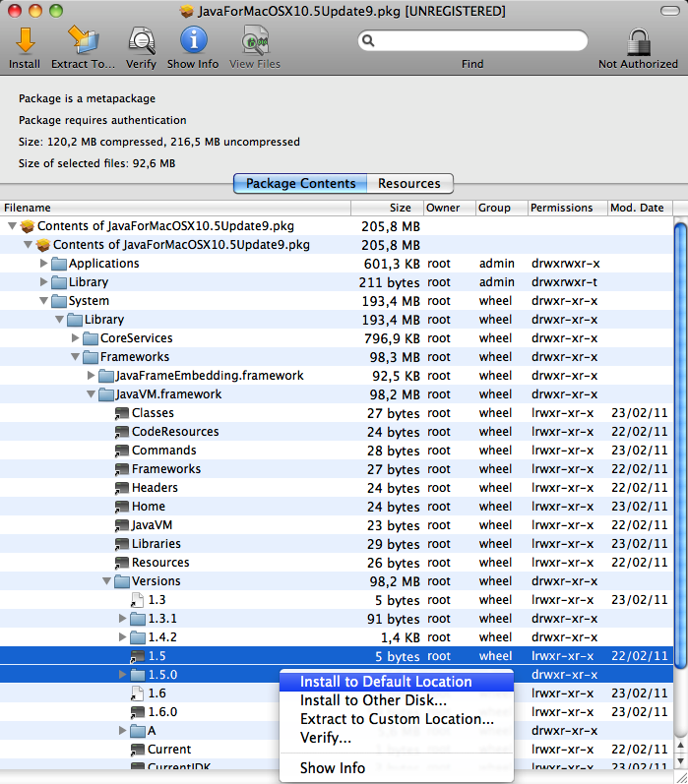
Task: Click the 193,4 MB size of System
Action: [x=391, y=301]
